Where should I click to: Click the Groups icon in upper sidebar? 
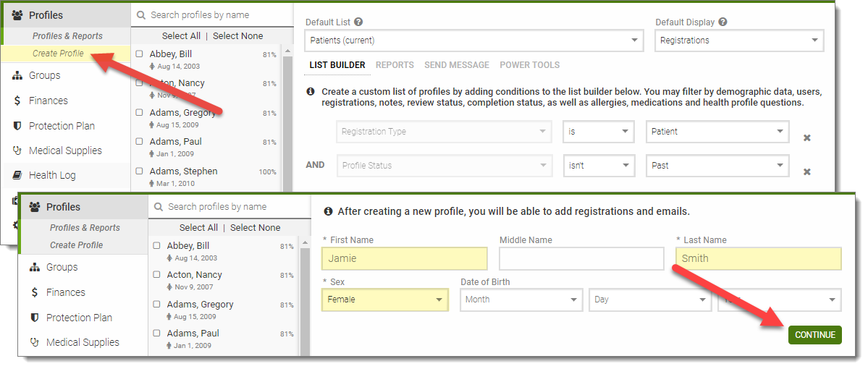coord(16,75)
